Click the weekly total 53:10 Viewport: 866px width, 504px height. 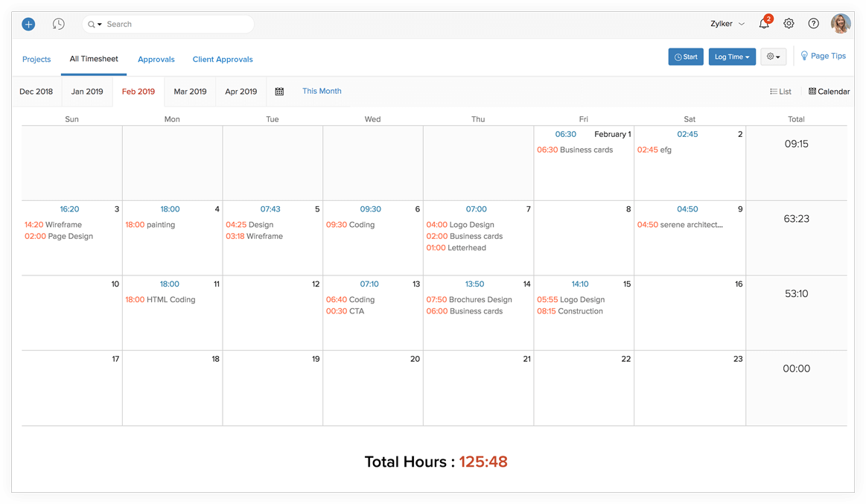point(797,293)
